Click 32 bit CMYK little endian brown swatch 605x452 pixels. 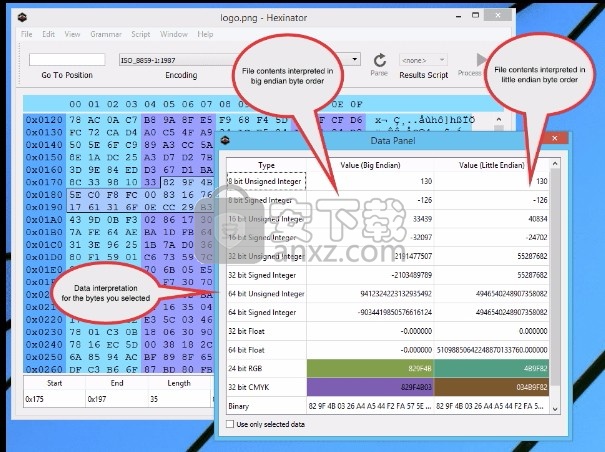(492, 387)
